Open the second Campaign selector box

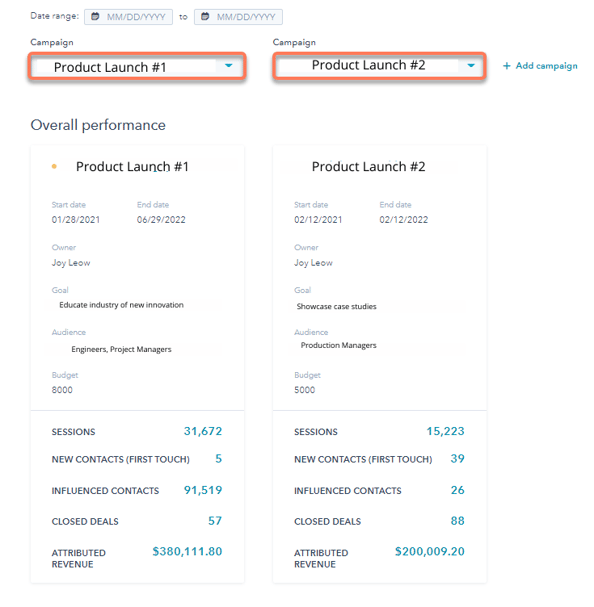(379, 66)
